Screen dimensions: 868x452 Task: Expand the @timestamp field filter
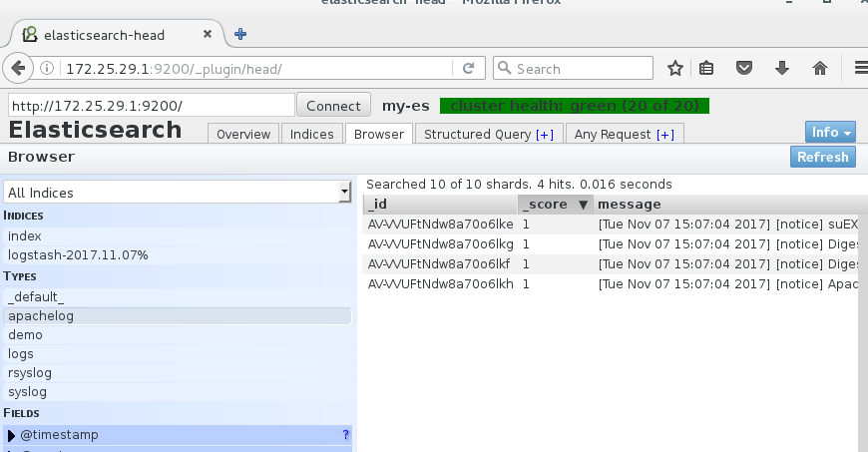(11, 435)
